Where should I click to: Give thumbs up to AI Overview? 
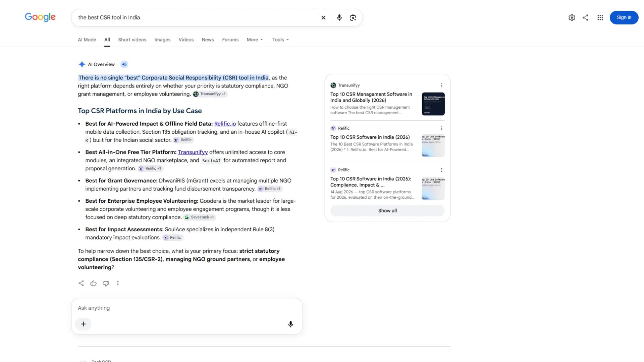[x=94, y=283]
